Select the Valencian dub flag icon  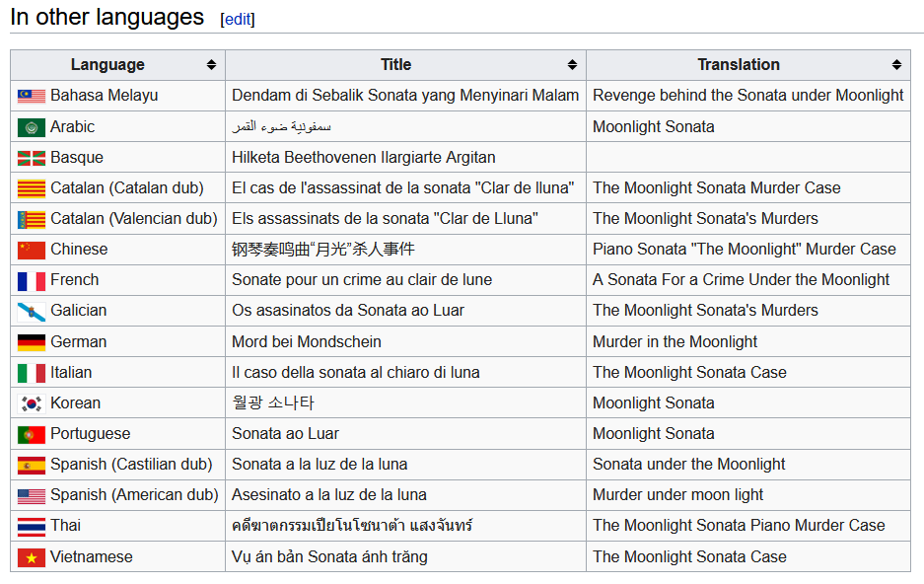[31, 218]
